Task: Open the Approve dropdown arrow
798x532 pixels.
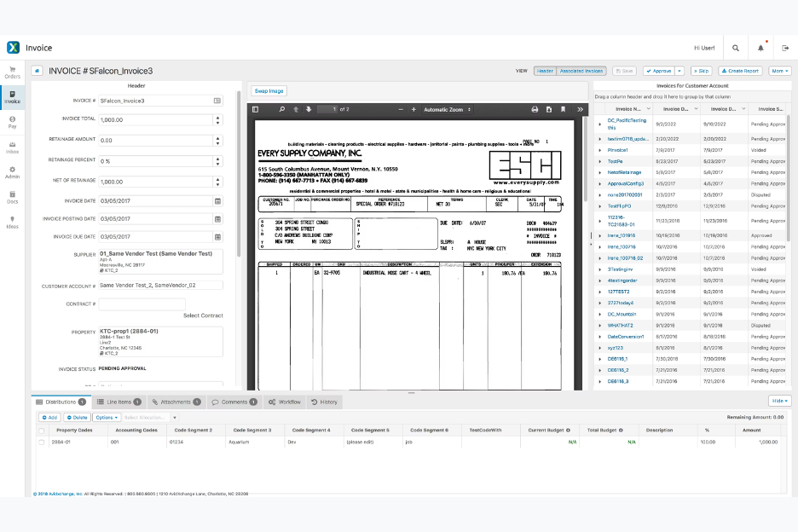Action: pyautogui.click(x=680, y=72)
